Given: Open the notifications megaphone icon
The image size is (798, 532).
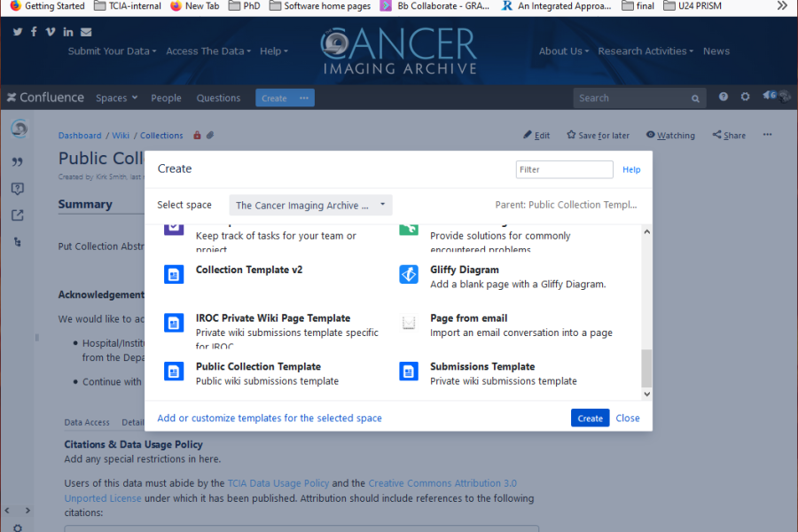Looking at the screenshot, I should [769, 96].
